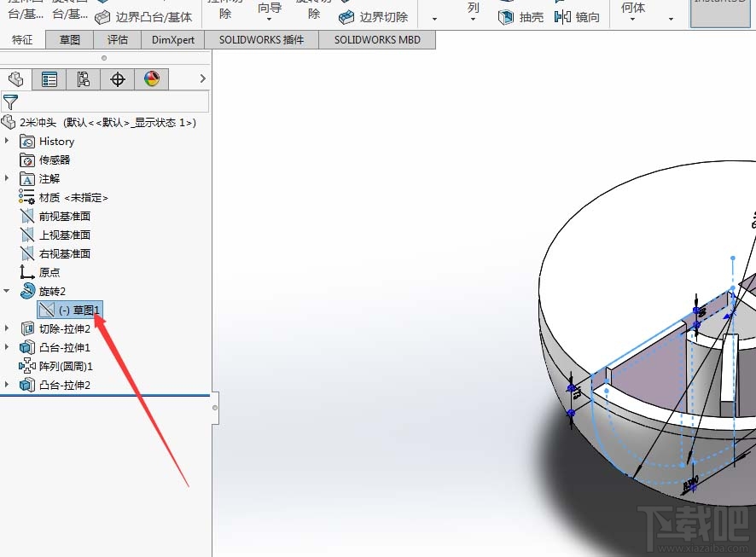The image size is (756, 557).
Task: Open the DisplayManager color sphere tab
Action: [154, 78]
